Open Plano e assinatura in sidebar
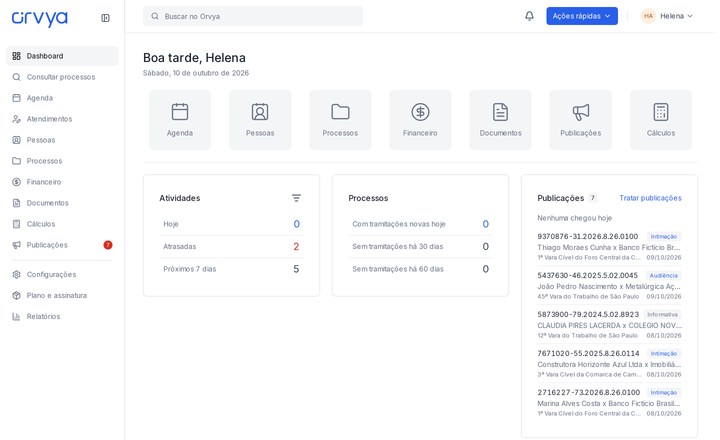Screen dimensions: 720x440 (62, 295)
